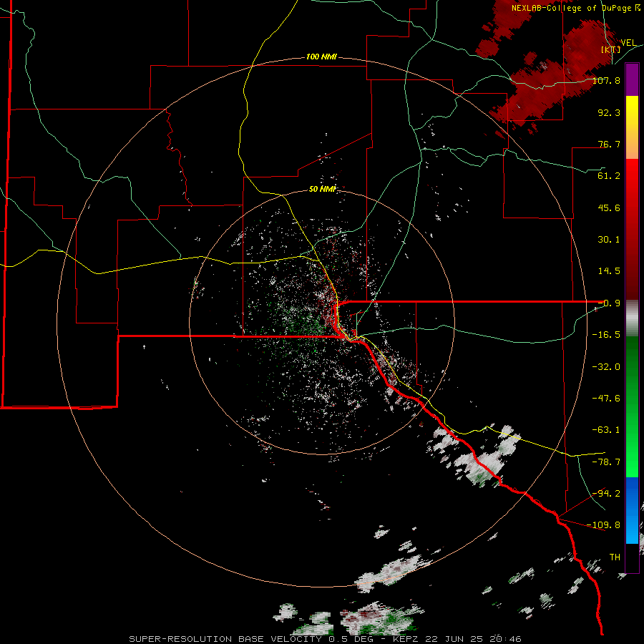Click the [KT] units label
Viewport: 644px width, 644px height.
(x=611, y=49)
